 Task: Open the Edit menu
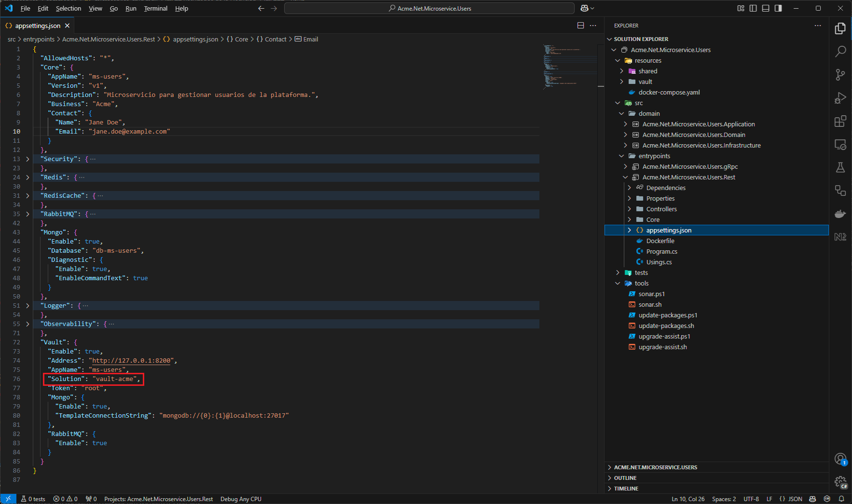pyautogui.click(x=43, y=8)
